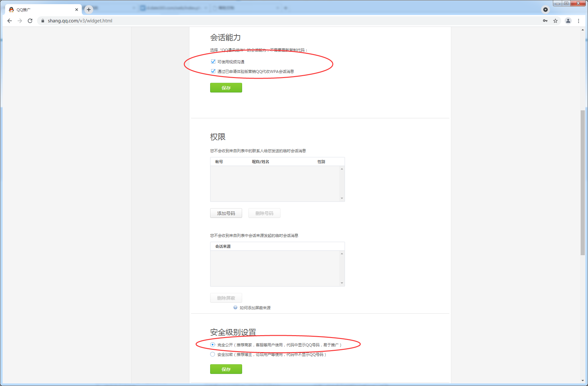Open Chrome three-dot menu
Viewport: 588px width, 386px height.
point(578,21)
